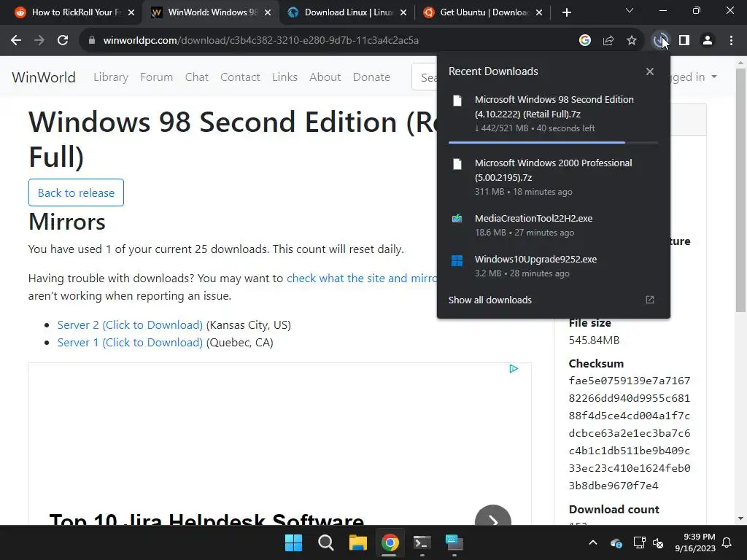Click Show all downloads

[x=489, y=300]
